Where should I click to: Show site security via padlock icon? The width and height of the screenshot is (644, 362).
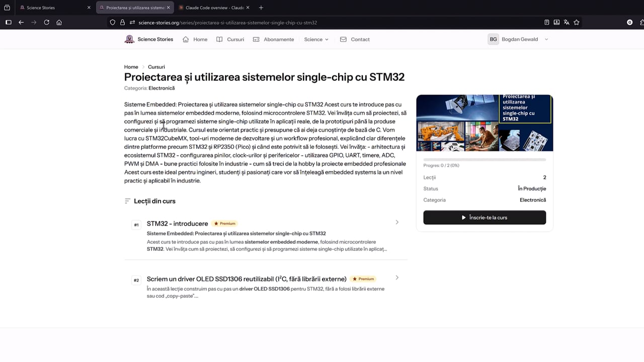coord(123,22)
